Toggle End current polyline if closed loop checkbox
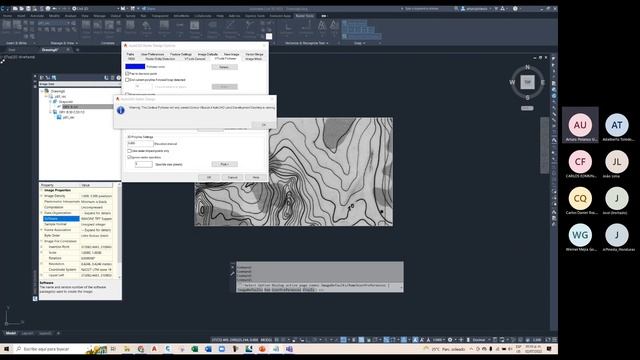Viewport: 640px width, 360px height. pos(127,80)
